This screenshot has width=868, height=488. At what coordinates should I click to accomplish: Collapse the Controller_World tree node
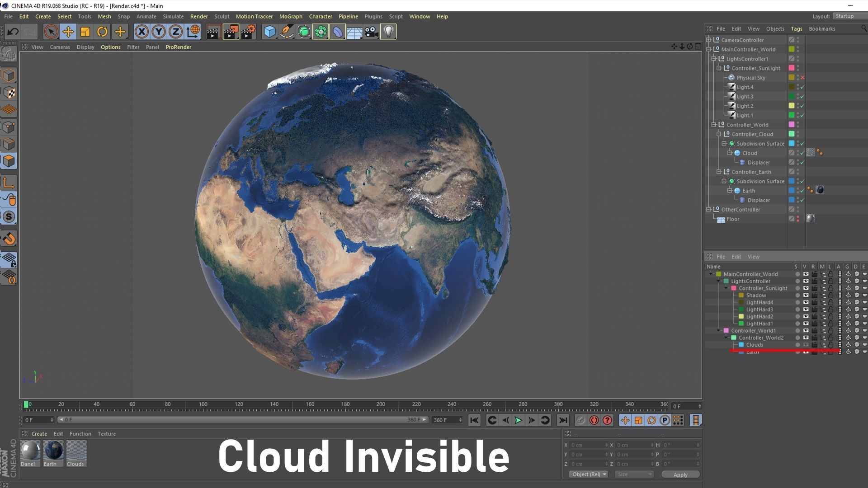point(714,125)
